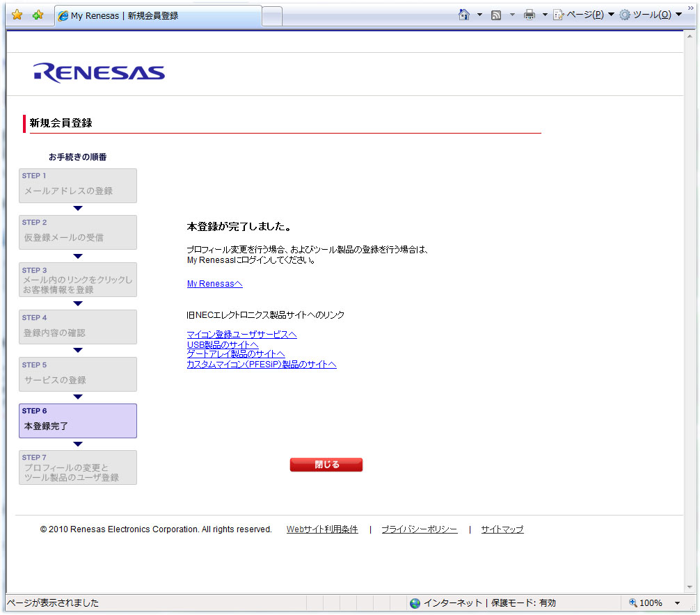
Task: Expand the Home button dropdown arrow
Action: point(479,15)
